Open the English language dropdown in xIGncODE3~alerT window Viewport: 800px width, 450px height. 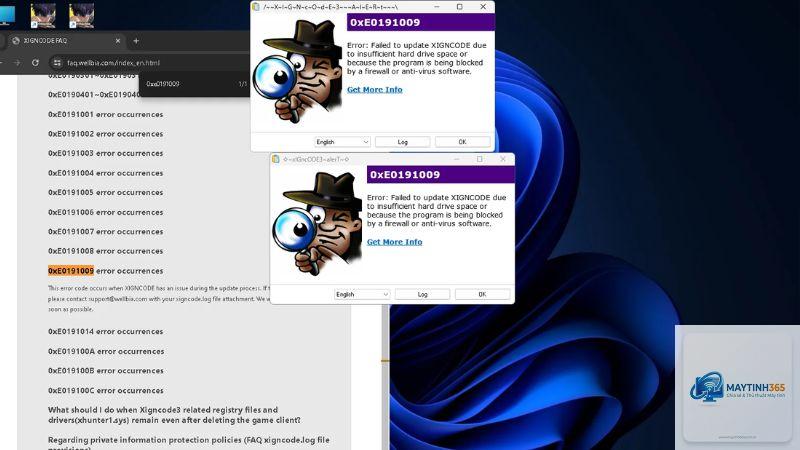(362, 294)
